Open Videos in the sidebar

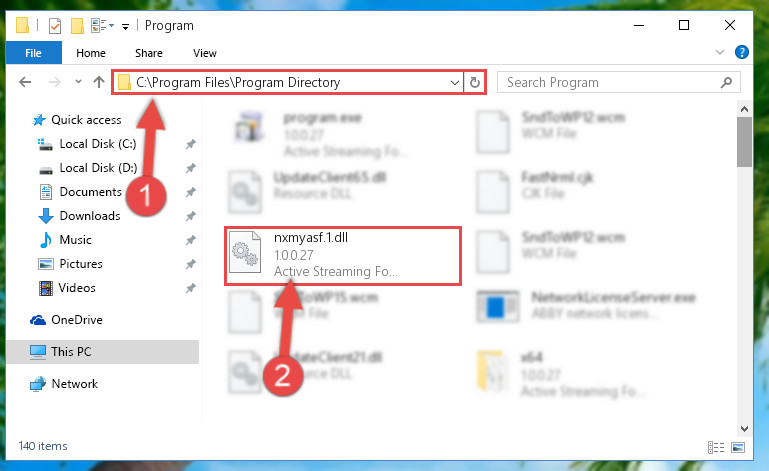tap(67, 288)
